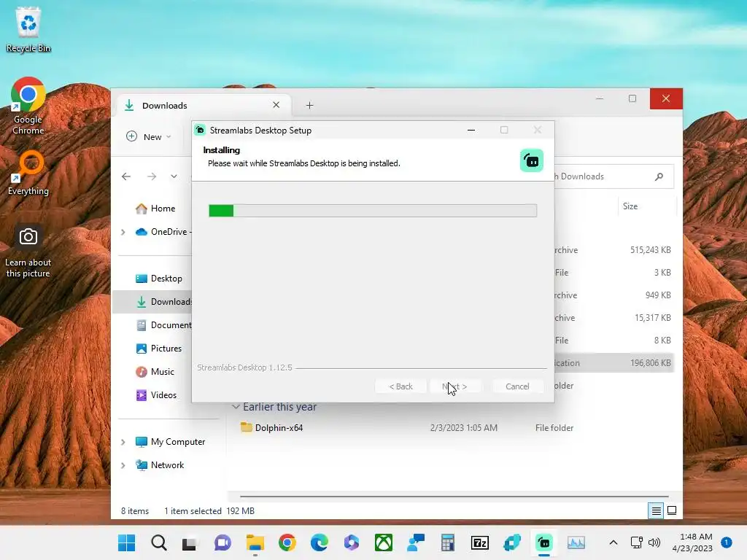Expand the Network tree node
This screenshot has width=747, height=560.
click(123, 465)
